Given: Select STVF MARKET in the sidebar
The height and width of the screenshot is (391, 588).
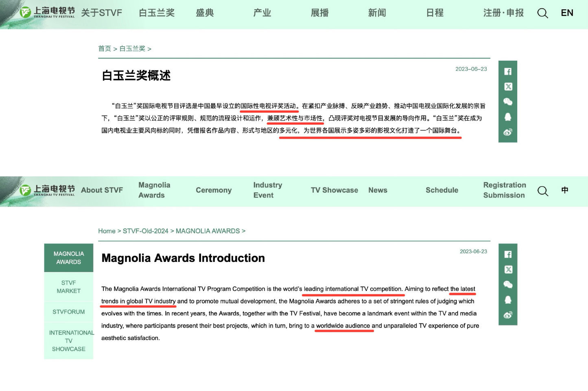Looking at the screenshot, I should point(69,287).
